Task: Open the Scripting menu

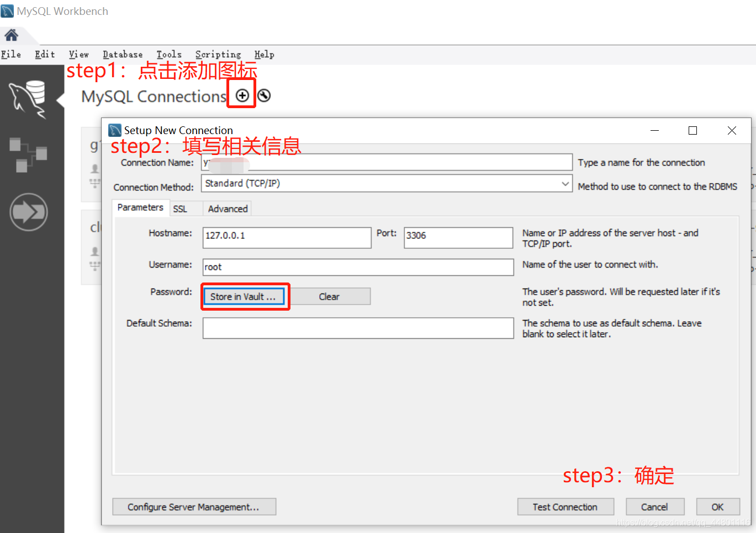Action: [x=218, y=54]
